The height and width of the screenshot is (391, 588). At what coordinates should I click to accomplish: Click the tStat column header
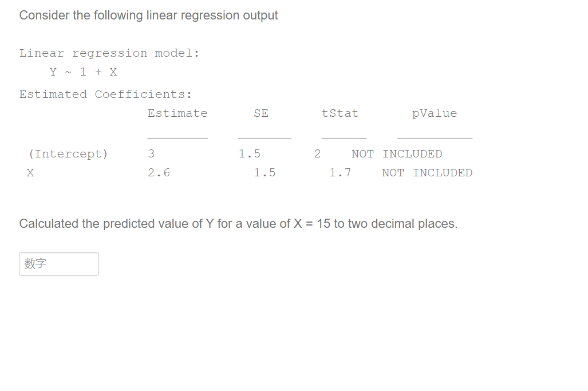tap(340, 113)
